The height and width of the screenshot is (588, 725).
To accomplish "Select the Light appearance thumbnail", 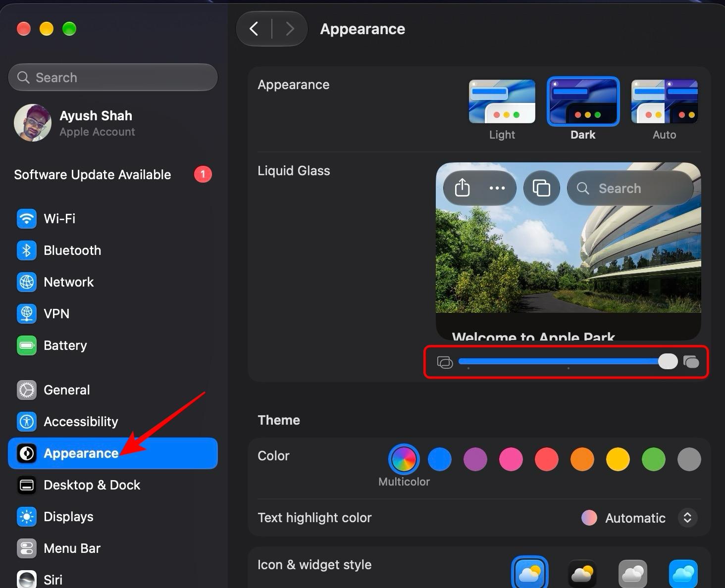I will point(502,101).
